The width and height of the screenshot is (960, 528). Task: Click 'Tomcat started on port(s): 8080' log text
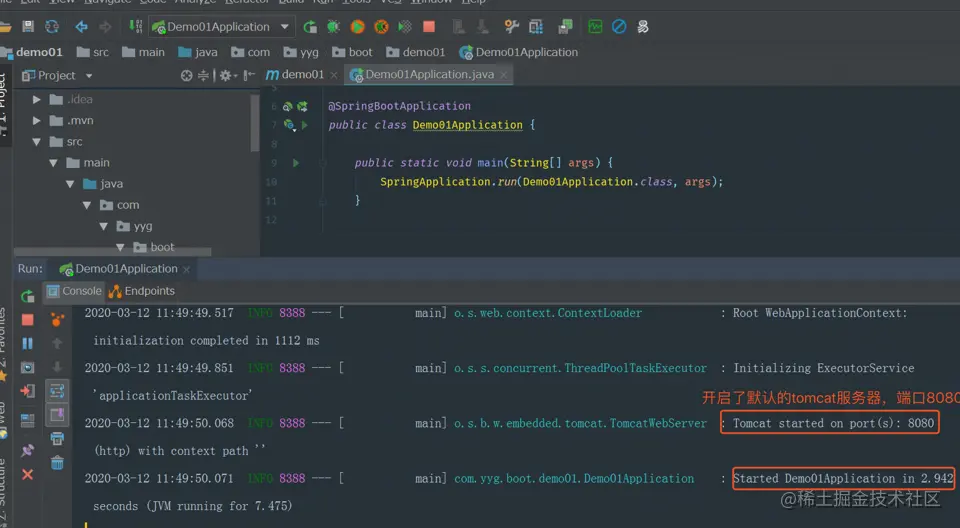833,423
